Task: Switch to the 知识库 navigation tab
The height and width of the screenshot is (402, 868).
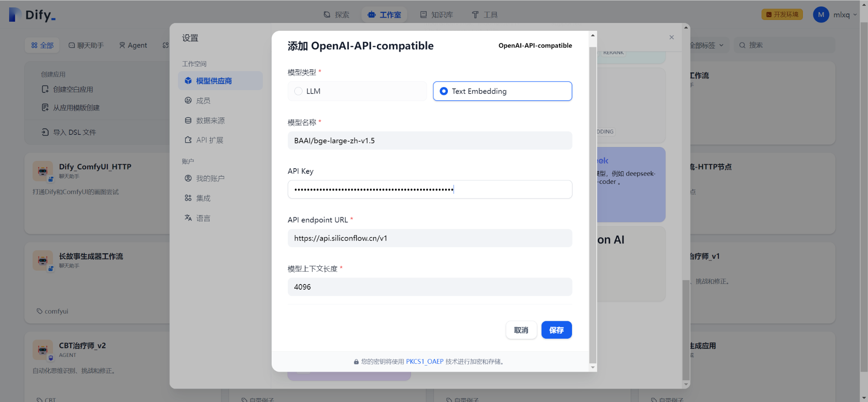Action: tap(437, 14)
